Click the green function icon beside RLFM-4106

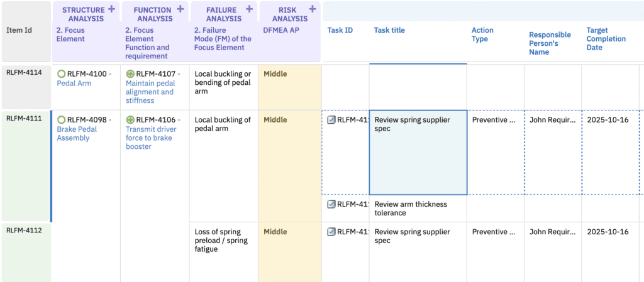pyautogui.click(x=130, y=120)
